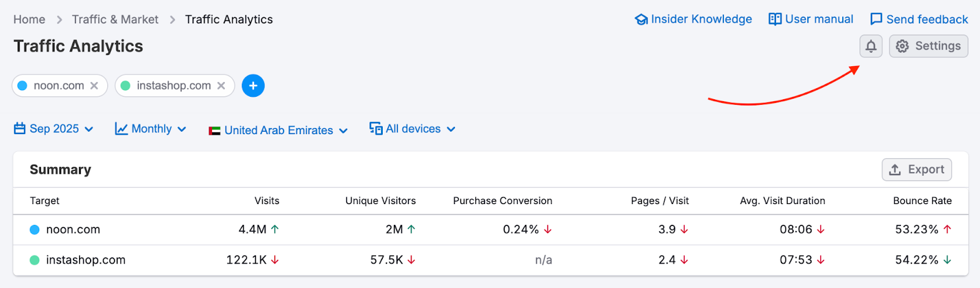Open the Settings button
This screenshot has height=288, width=980.
pyautogui.click(x=929, y=47)
